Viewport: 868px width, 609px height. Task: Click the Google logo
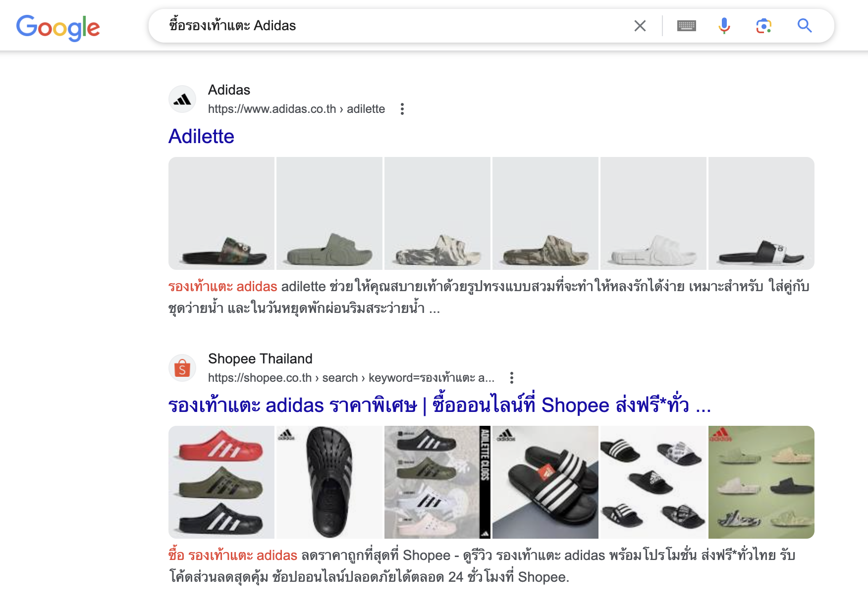pyautogui.click(x=58, y=27)
